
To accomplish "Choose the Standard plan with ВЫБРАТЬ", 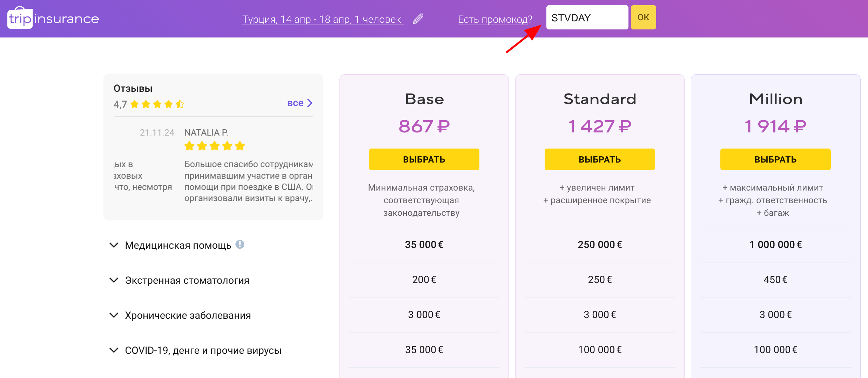I will (x=599, y=159).
